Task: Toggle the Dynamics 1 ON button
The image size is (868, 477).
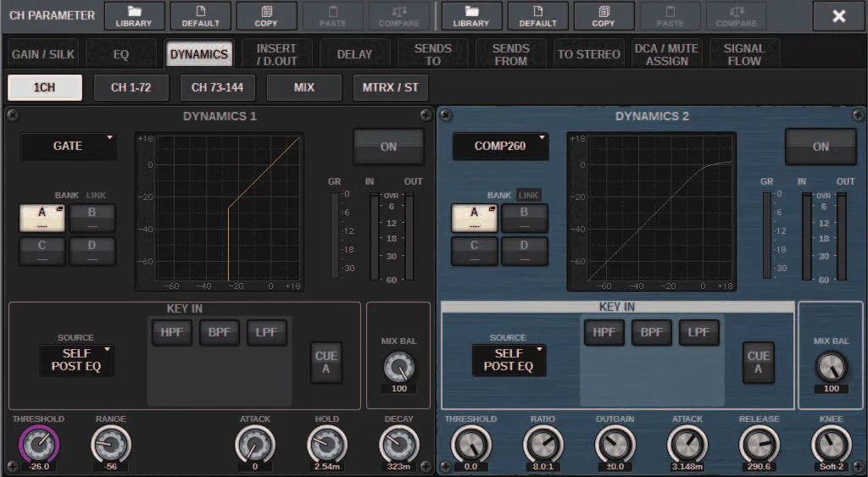Action: (388, 147)
